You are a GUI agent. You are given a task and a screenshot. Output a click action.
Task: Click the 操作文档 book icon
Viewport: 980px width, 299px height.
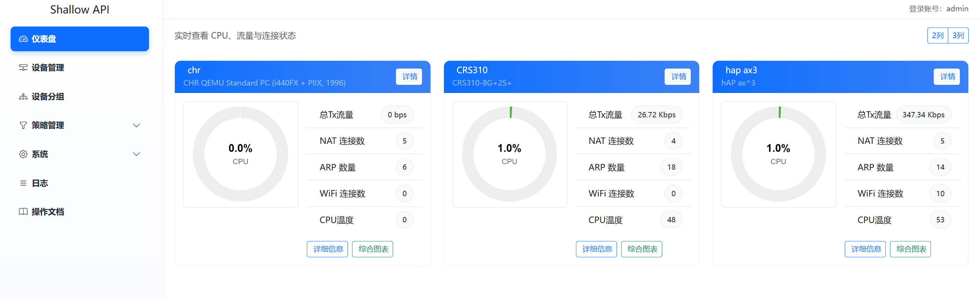pos(23,212)
